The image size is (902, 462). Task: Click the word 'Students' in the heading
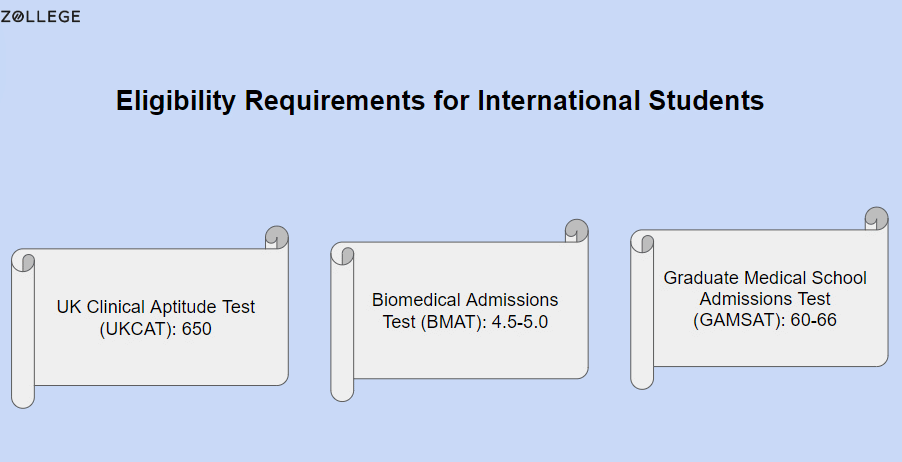(706, 100)
